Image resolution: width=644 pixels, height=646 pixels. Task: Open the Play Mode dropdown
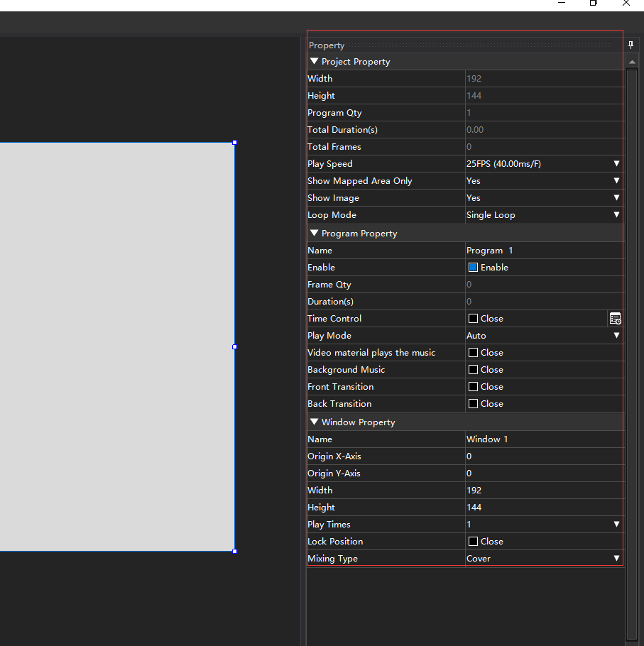coord(616,335)
